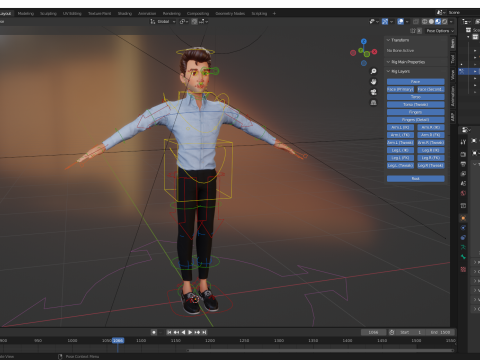The image size is (480, 360).
Task: Open the Tool properties tab icon
Action: [463, 142]
